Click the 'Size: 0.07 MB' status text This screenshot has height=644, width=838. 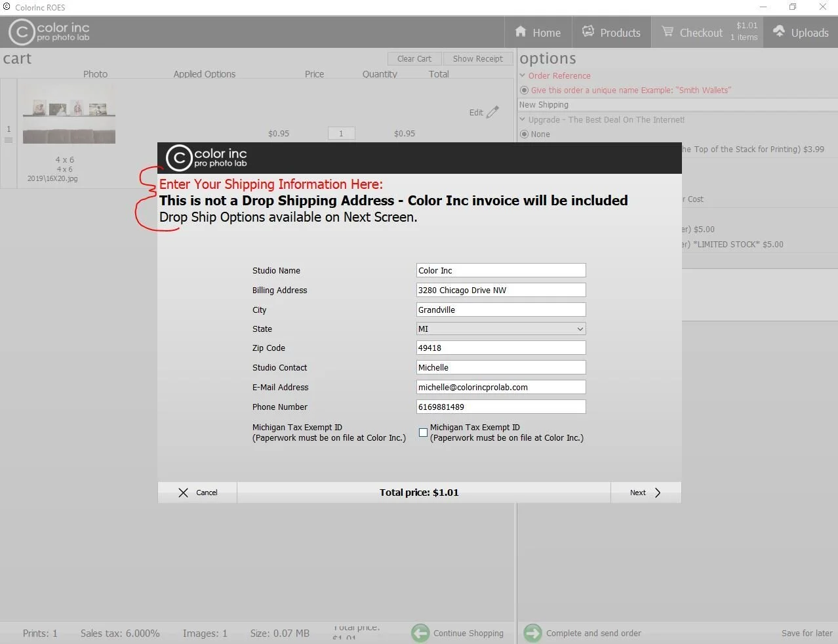tap(279, 634)
